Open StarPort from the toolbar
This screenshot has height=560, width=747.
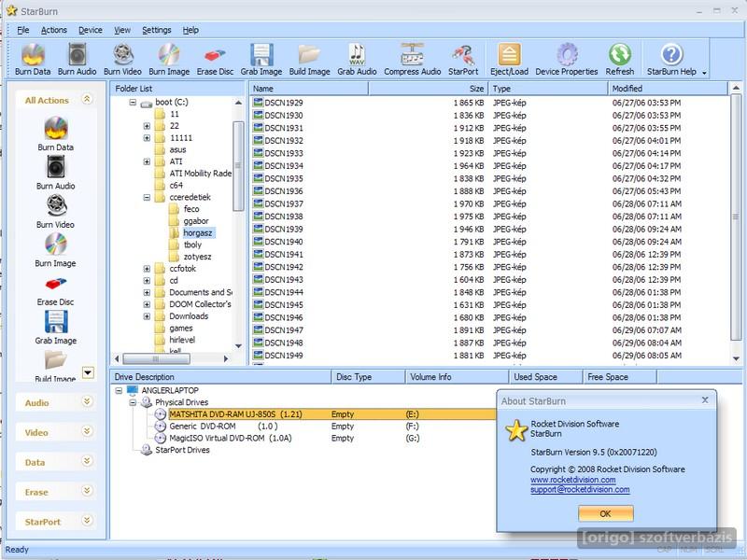click(462, 60)
